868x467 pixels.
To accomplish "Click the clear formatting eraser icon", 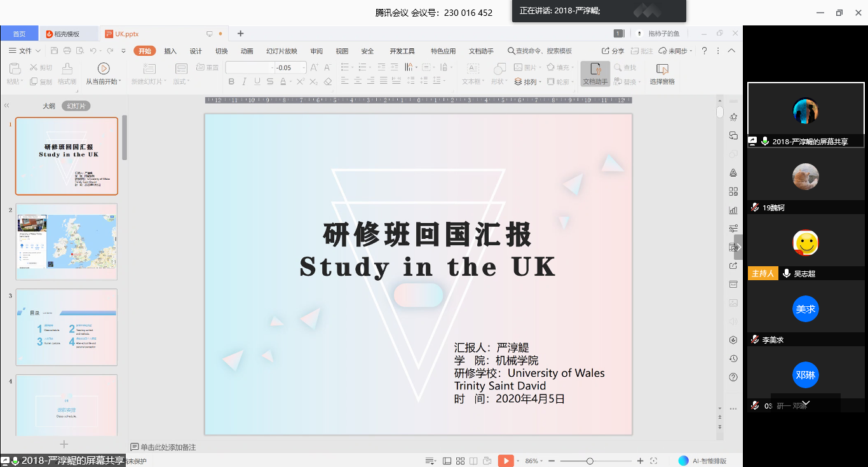I will click(328, 81).
